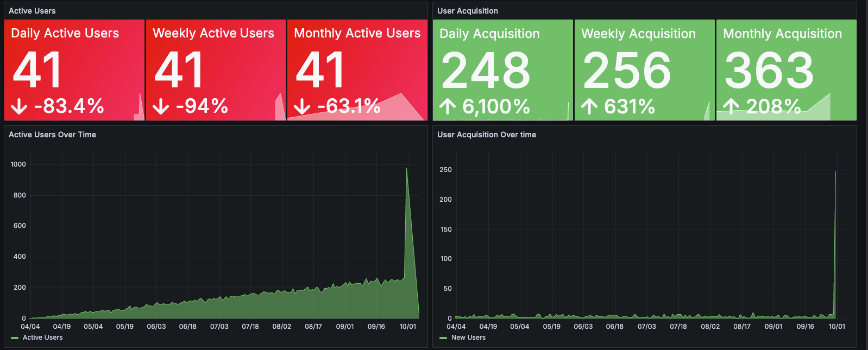Viewport: 868px width, 350px height.
Task: Click the down arrow beside -94%
Action: pos(161,106)
